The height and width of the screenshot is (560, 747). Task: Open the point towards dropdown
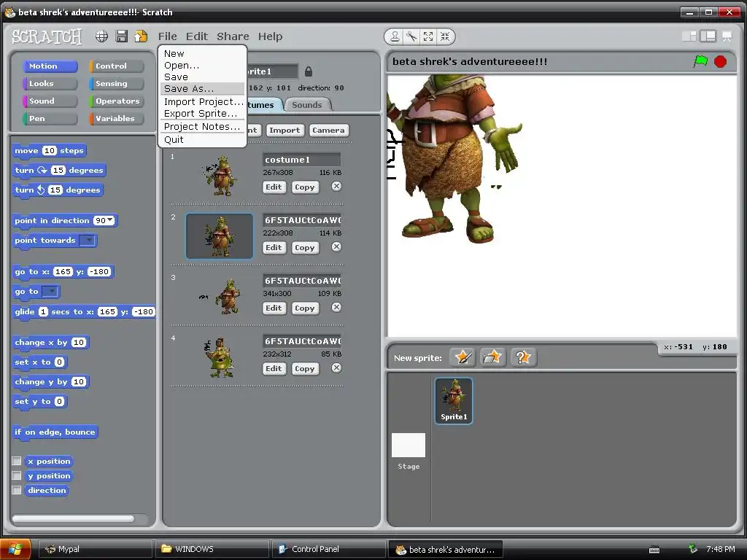pos(88,240)
